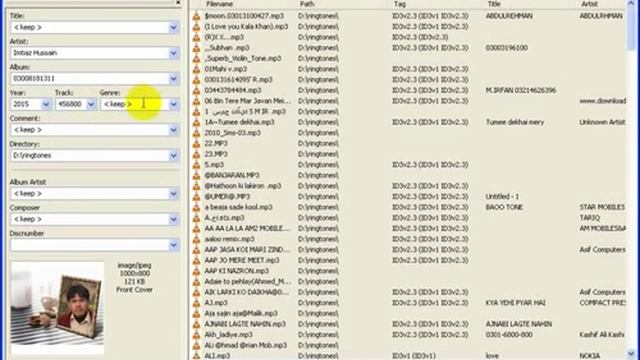Image resolution: width=640 pixels, height=360 pixels.
Task: Select the icon beside AJ.mp3
Action: point(196,302)
